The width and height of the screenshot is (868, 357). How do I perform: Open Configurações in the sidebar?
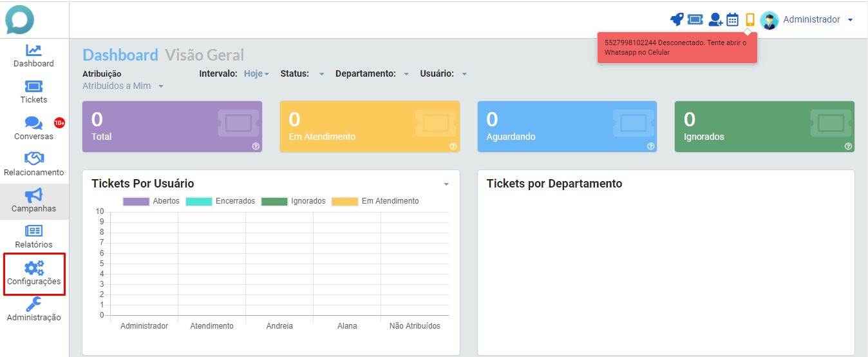tap(34, 274)
